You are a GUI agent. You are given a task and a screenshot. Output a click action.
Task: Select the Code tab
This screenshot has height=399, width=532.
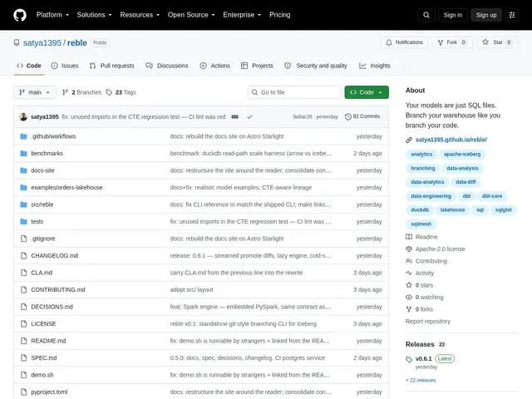click(29, 66)
